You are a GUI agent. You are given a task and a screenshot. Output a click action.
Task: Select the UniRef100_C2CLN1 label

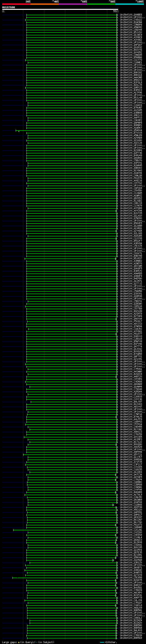pos(131,530)
